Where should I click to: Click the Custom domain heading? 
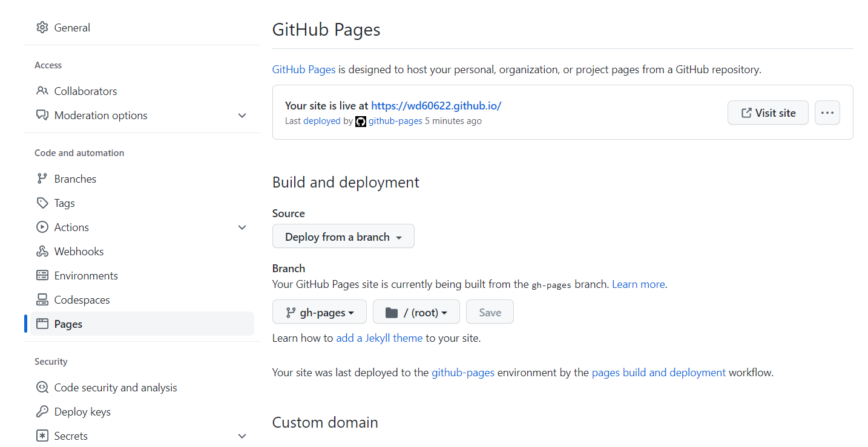click(x=325, y=422)
